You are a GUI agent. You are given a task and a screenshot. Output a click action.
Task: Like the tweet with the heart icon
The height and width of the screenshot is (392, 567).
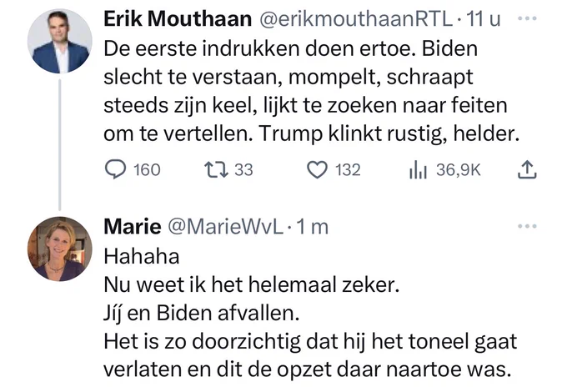pyautogui.click(x=317, y=170)
